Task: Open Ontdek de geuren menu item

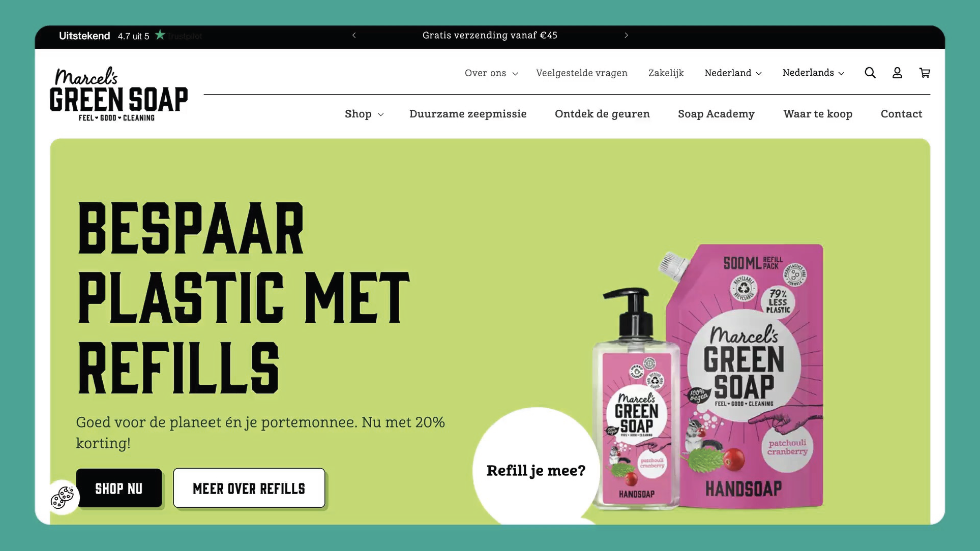Action: [602, 114]
